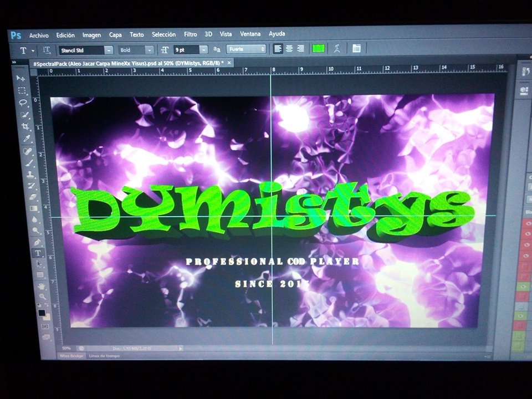Select the Eraser tool
This screenshot has height=399, width=532.
tap(32, 197)
